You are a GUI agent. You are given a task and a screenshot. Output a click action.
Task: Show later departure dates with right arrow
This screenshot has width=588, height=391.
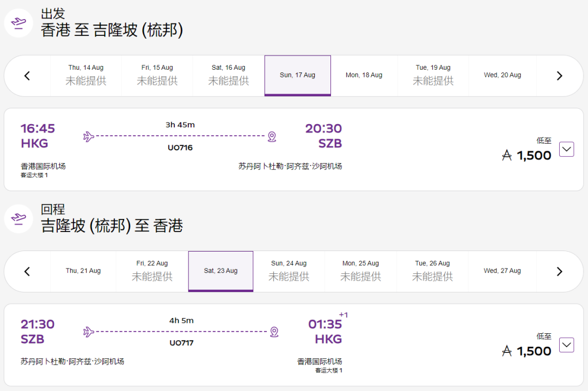pyautogui.click(x=559, y=76)
